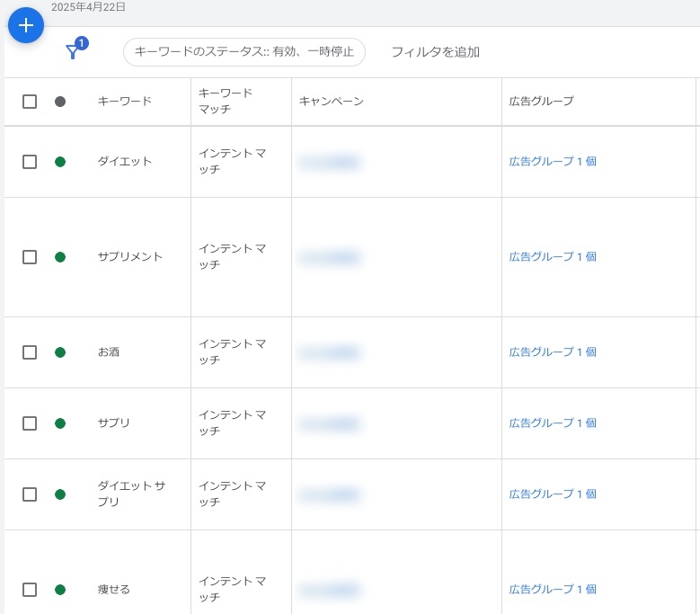Sort by キーワード column header
Viewport: 700px width, 614px height.
coord(125,101)
